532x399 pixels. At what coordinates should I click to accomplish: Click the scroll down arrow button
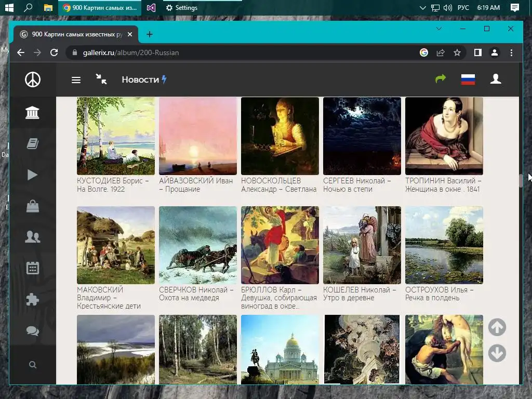tap(497, 353)
